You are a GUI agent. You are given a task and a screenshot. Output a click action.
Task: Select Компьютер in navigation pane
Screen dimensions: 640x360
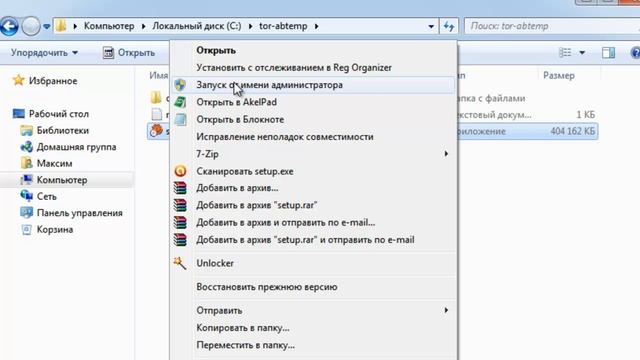[x=62, y=180]
